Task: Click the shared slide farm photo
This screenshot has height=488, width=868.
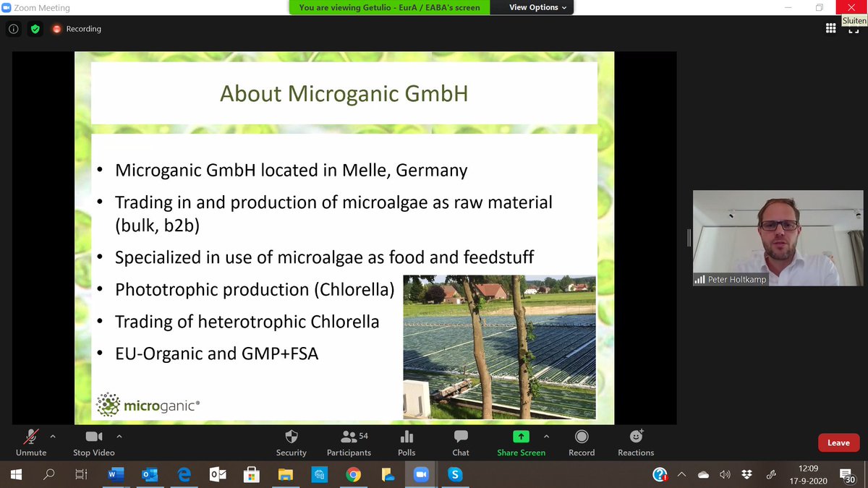Action: pyautogui.click(x=499, y=346)
